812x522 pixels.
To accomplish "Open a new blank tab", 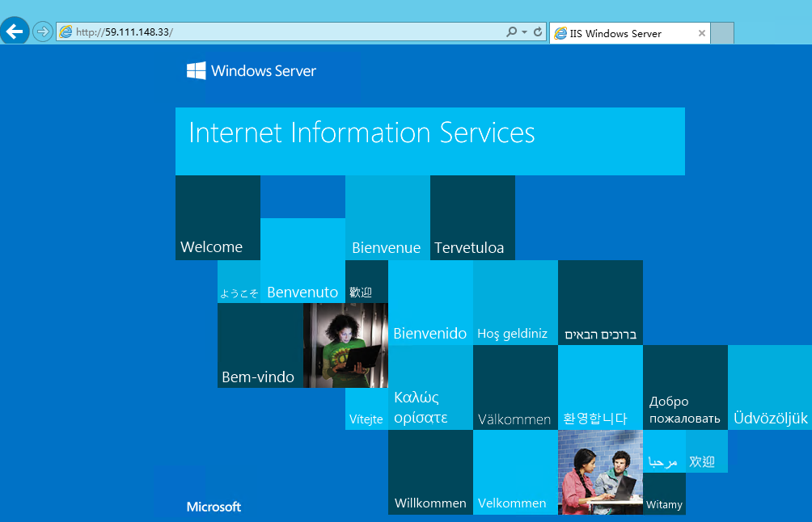I will [x=722, y=34].
